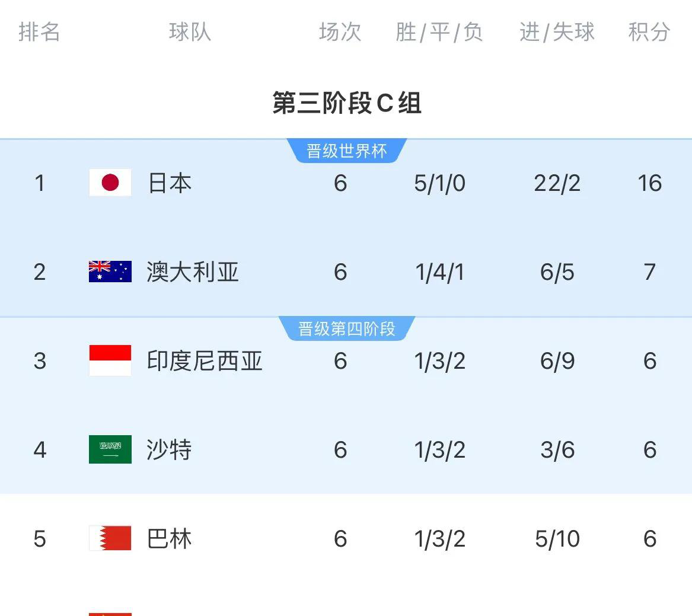Open the 日本 team name
This screenshot has height=616, width=692.
(170, 183)
